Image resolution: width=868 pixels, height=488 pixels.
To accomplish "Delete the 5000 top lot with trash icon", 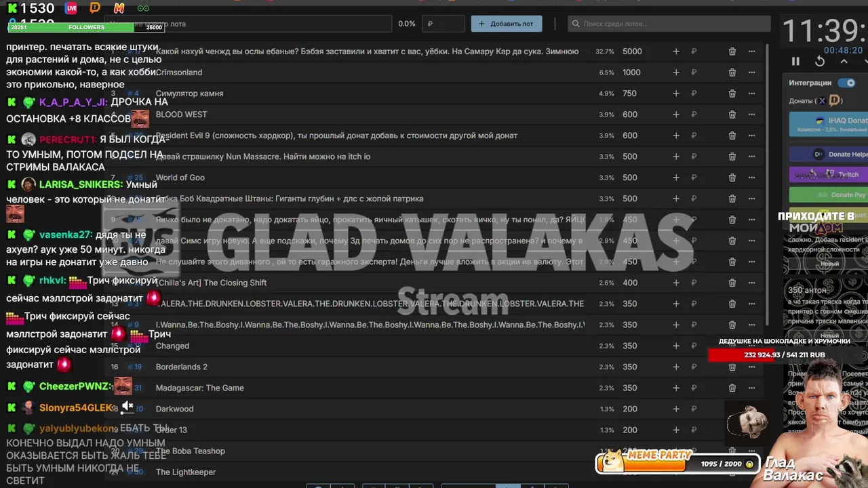I will tap(732, 52).
